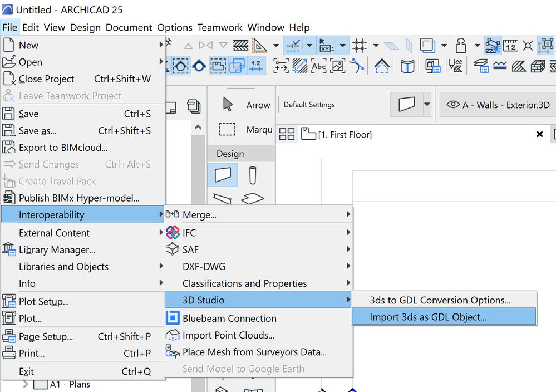
Task: Click the Spline curve tool toolbar icon
Action: [356, 66]
